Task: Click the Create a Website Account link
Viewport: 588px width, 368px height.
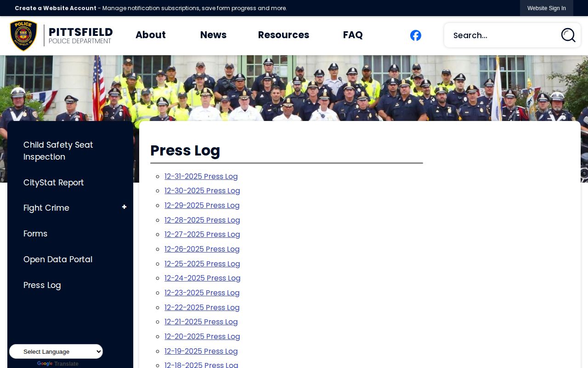Action: pyautogui.click(x=56, y=8)
